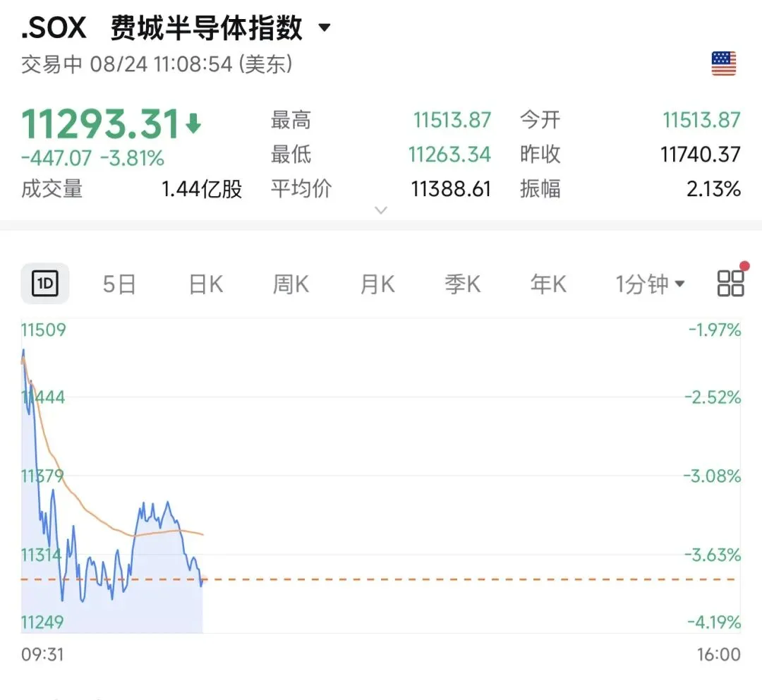Switch to the 季K chart tab
Viewport: 762px width, 700px height.
tap(463, 284)
